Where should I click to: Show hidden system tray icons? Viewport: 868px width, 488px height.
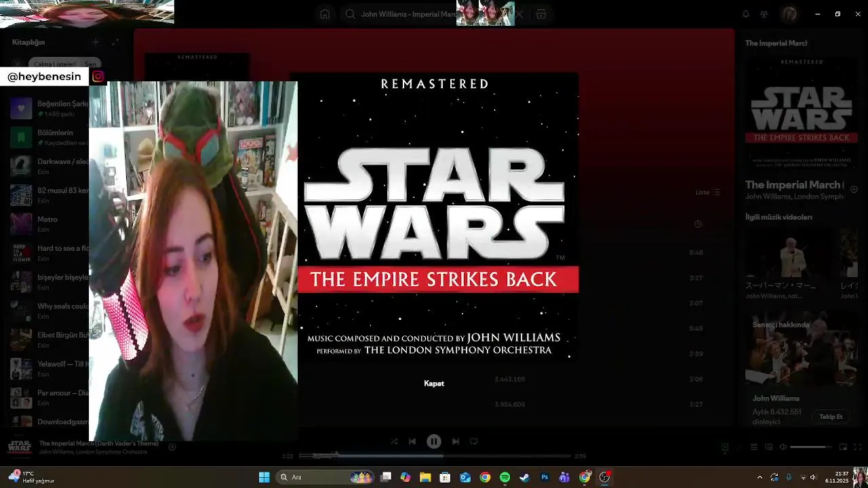tap(759, 477)
